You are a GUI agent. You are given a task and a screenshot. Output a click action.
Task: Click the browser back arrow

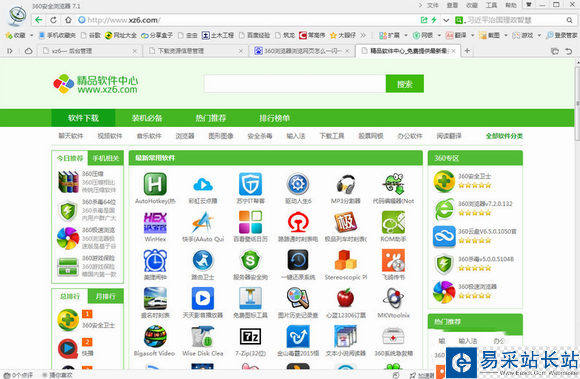[x=38, y=20]
